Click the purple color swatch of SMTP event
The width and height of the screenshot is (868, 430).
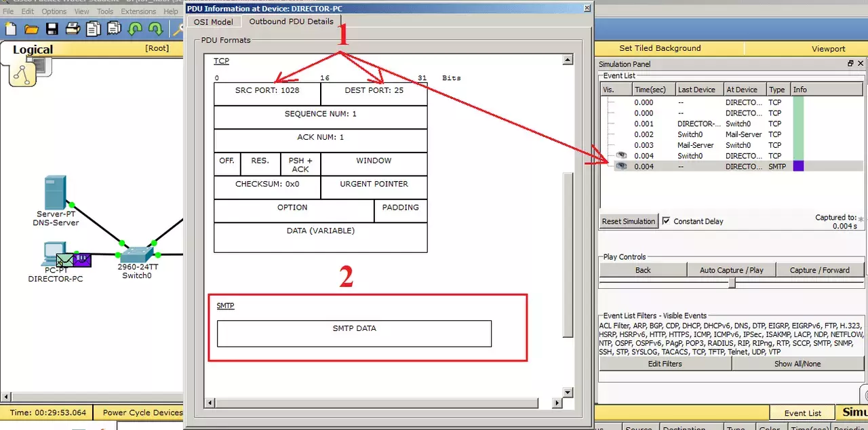pyautogui.click(x=798, y=166)
